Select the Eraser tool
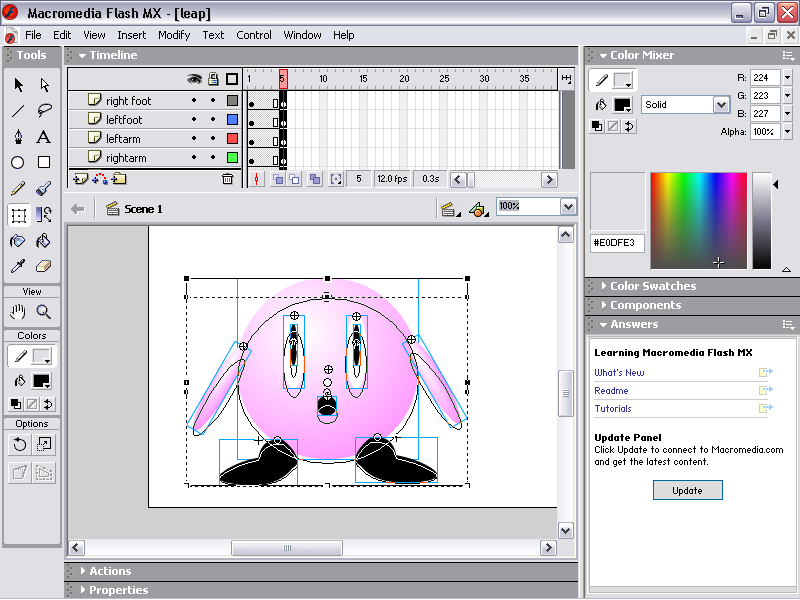The height and width of the screenshot is (600, 800). 44,267
